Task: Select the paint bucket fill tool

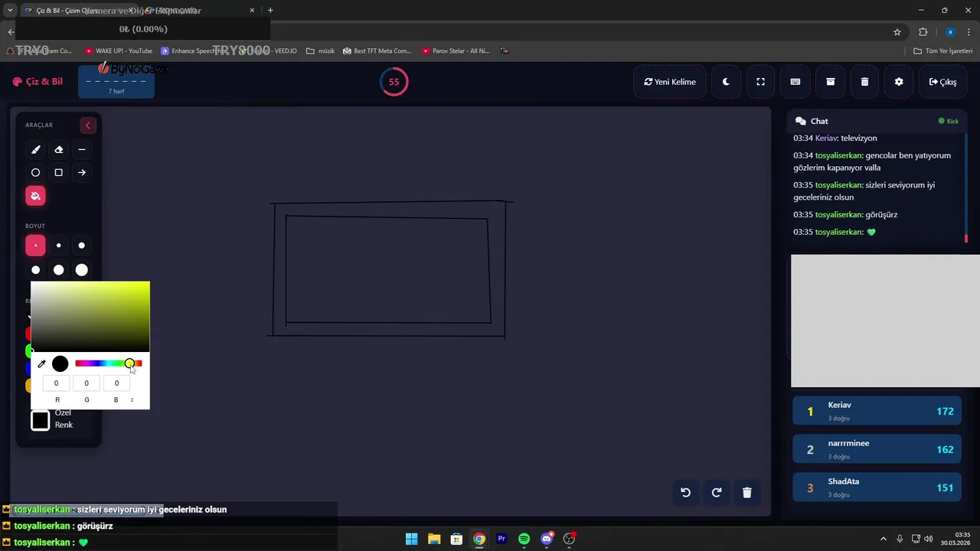Action: point(35,196)
